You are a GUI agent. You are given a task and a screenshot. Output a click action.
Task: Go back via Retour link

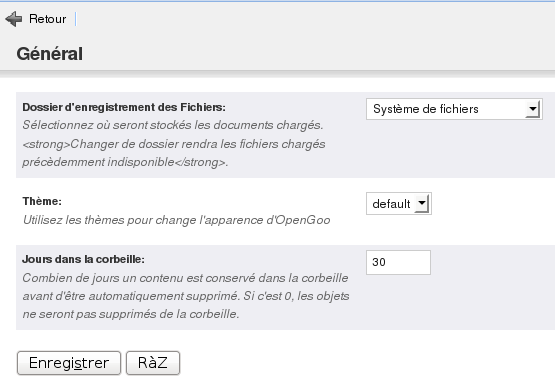coord(47,19)
